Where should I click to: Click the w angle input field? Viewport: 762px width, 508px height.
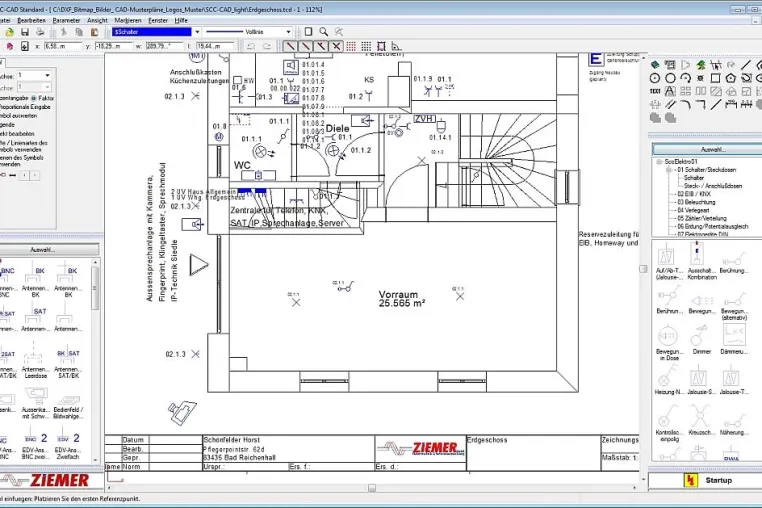click(165, 46)
